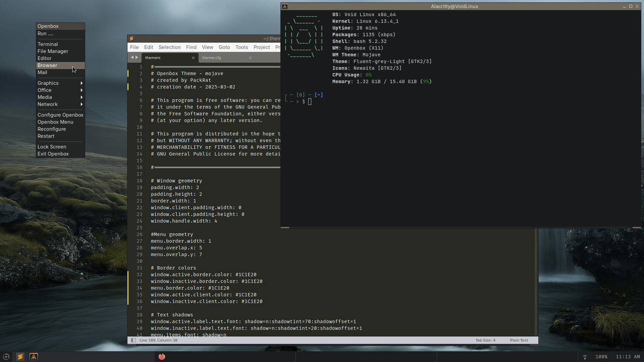Choose Editor in Openbox menu
The image size is (644, 362).
click(x=60, y=58)
